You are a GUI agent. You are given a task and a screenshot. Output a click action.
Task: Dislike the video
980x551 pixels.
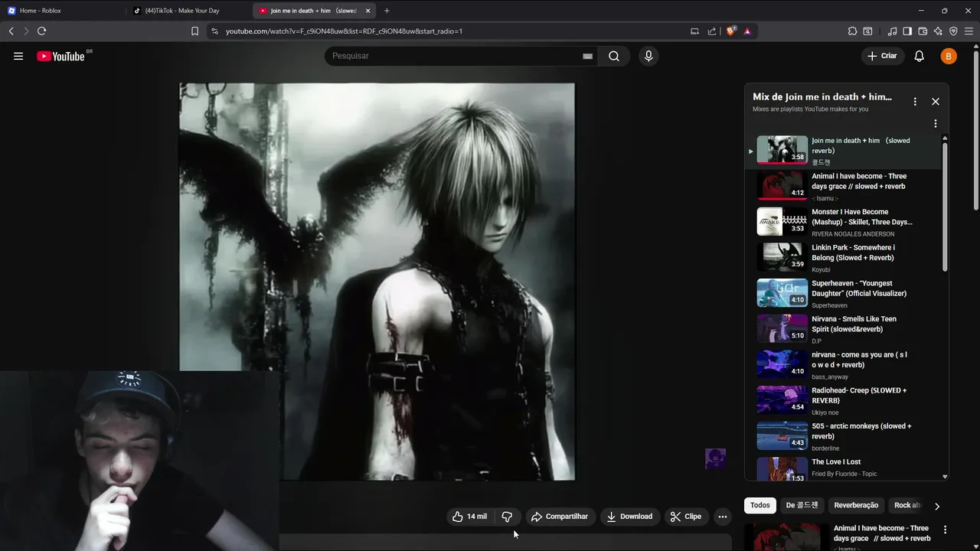507,517
